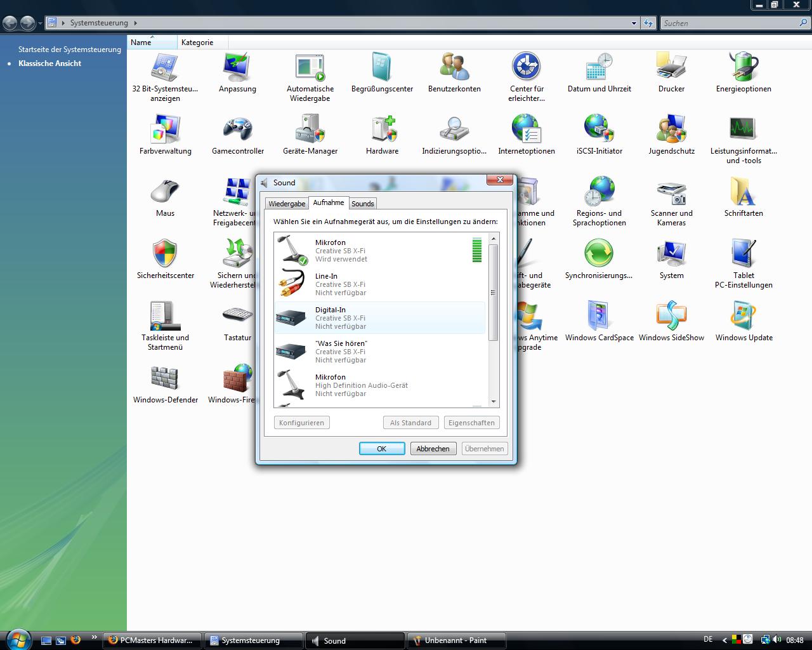The height and width of the screenshot is (650, 812).
Task: Select Mikrofon Creative SB X-Fi device
Action: click(x=381, y=251)
